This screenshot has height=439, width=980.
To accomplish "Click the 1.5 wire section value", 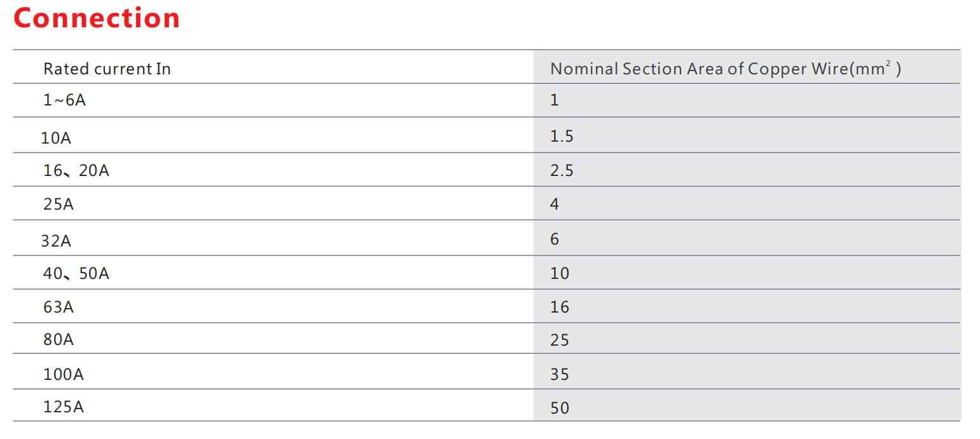I will [x=562, y=136].
